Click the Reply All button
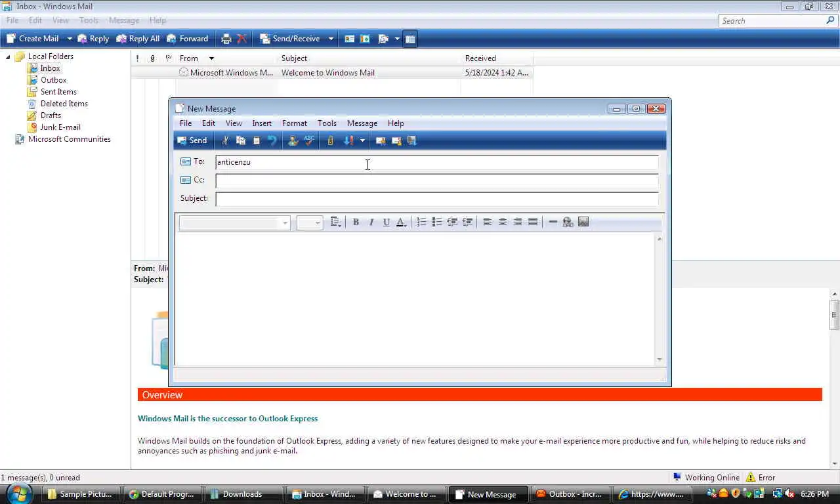 pyautogui.click(x=138, y=39)
